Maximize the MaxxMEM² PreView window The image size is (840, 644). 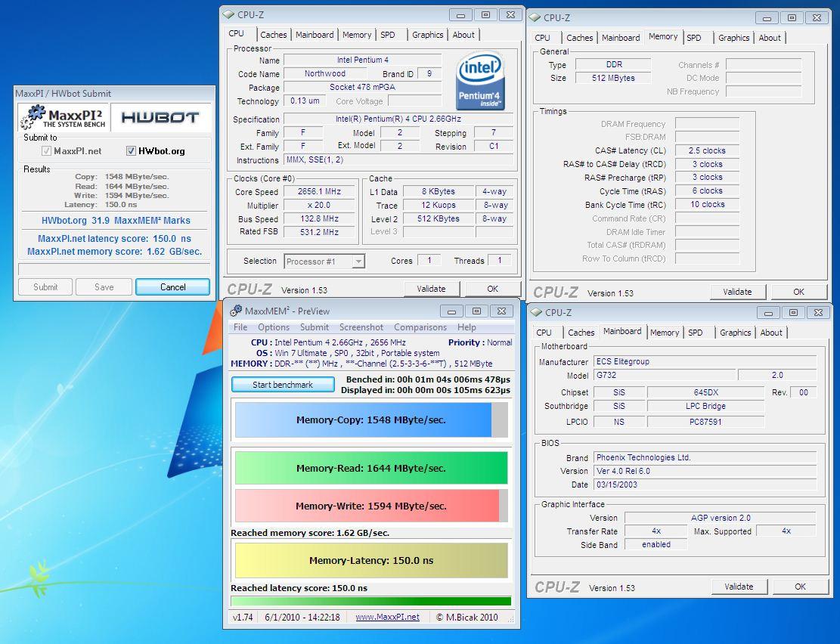[476, 311]
